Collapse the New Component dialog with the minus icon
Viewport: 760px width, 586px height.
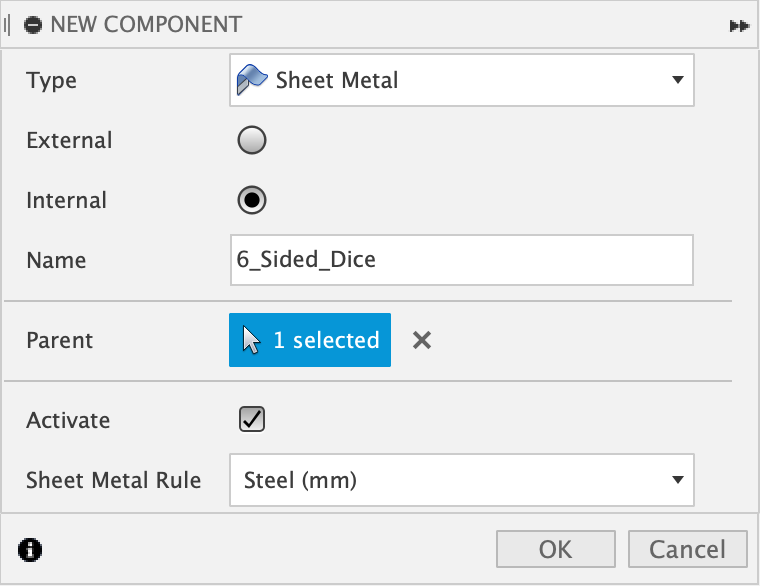33,25
